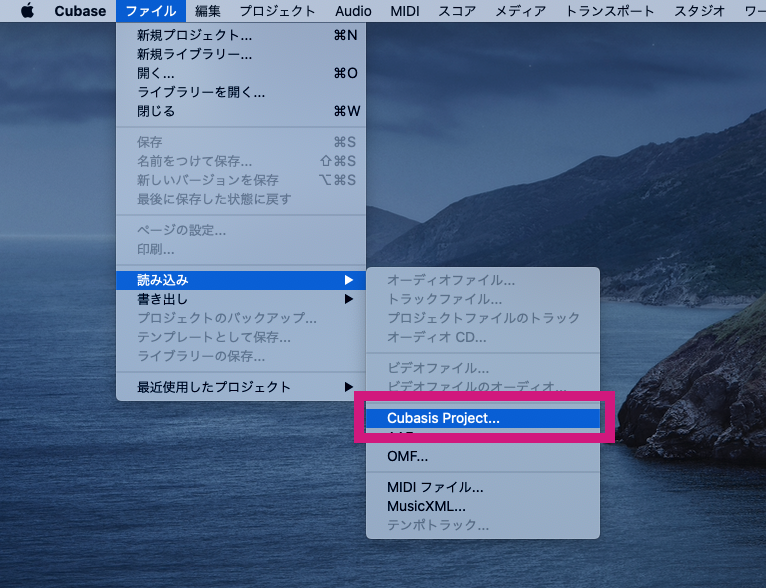Select the 読み込み submenu entry
Viewport: 766px width, 588px height.
pos(241,280)
